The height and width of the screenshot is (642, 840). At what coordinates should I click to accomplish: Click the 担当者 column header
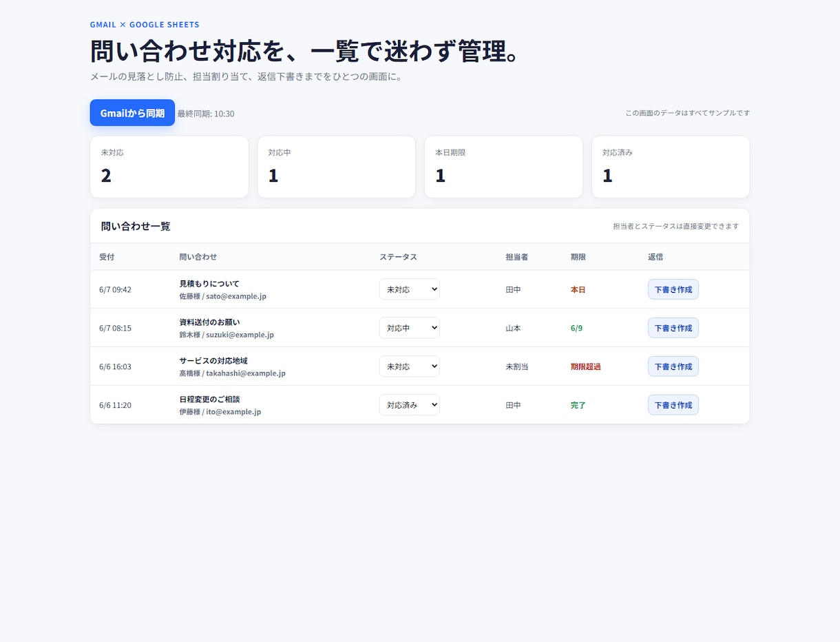517,257
